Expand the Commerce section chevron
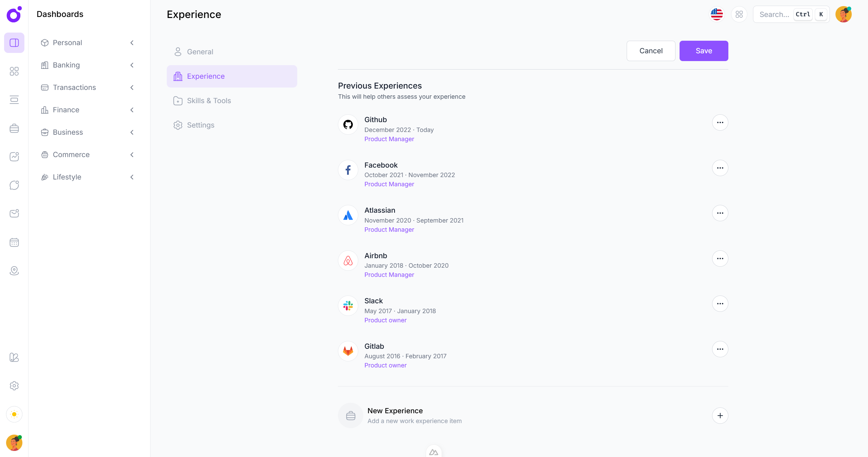This screenshot has height=457, width=868. point(132,155)
